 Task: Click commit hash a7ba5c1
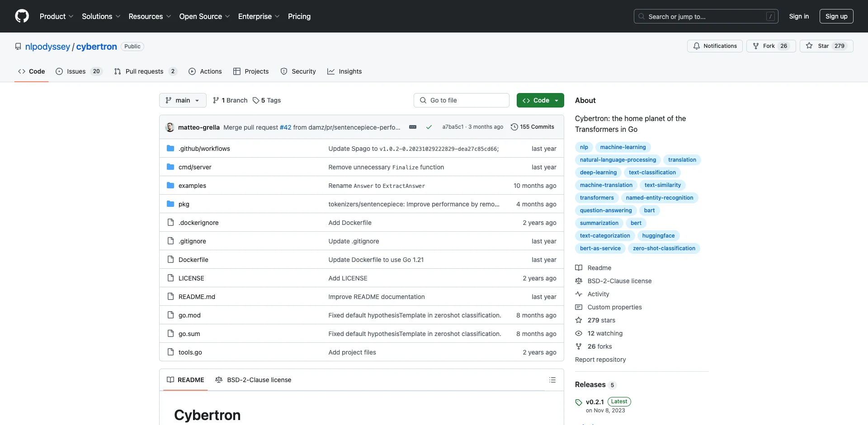(x=453, y=127)
